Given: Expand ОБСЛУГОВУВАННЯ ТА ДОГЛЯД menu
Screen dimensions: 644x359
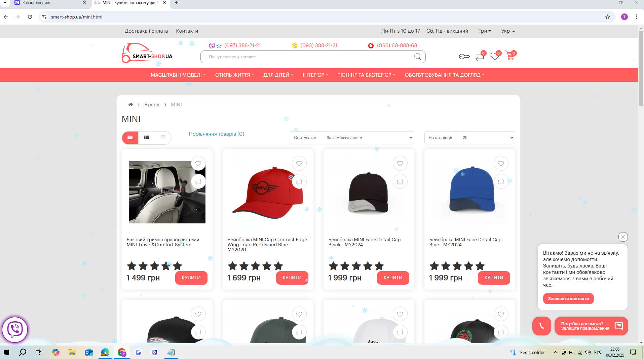Looking at the screenshot, I should click(444, 75).
